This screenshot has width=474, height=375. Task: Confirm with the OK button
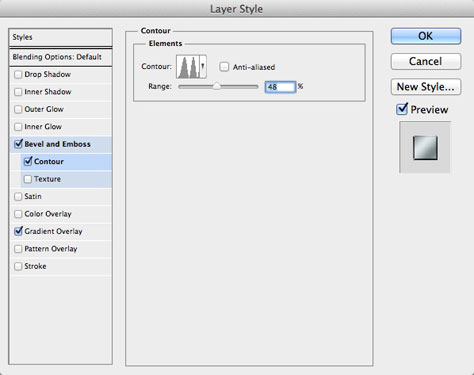pyautogui.click(x=426, y=36)
